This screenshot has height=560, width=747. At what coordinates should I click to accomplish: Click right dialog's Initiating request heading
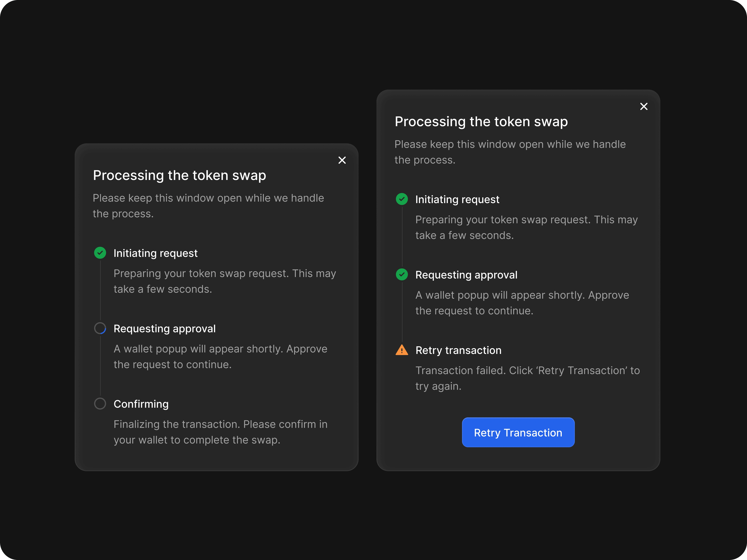457,200
